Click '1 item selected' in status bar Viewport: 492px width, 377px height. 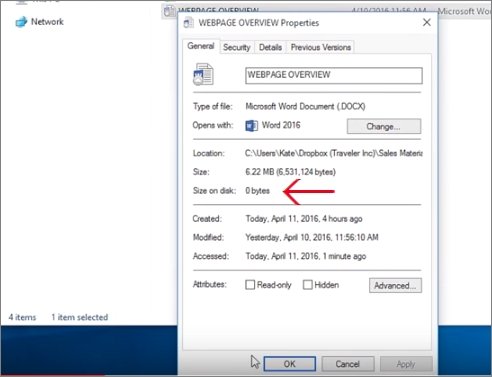(80, 317)
